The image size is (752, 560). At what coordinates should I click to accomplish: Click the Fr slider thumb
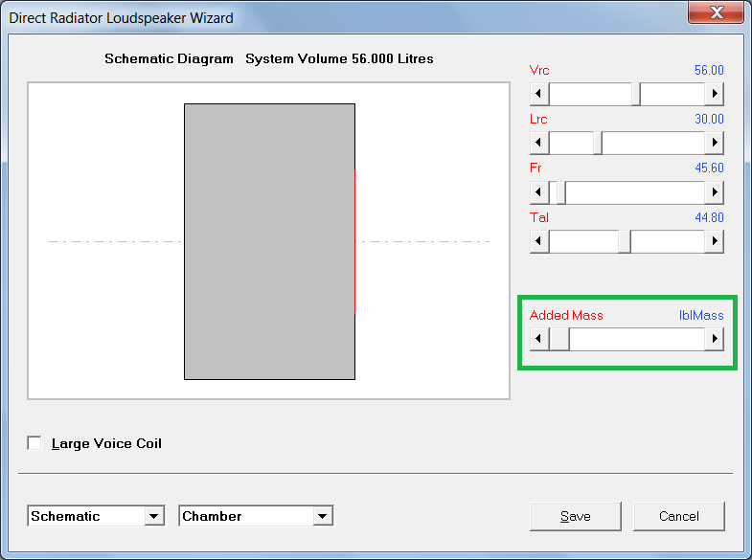pos(561,192)
